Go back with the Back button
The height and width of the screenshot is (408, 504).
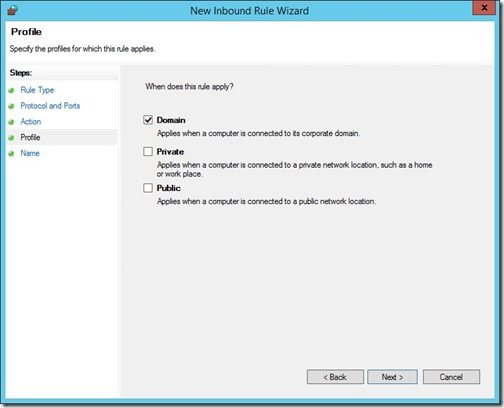(x=335, y=377)
